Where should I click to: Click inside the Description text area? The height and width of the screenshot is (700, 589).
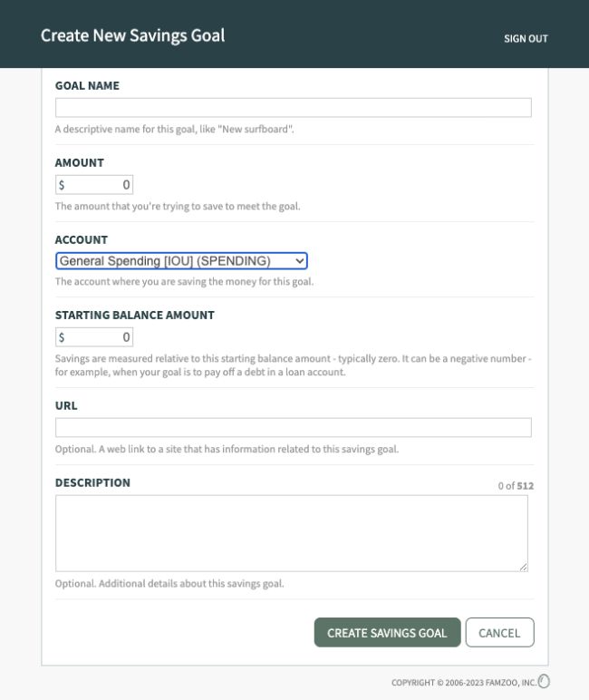point(292,533)
